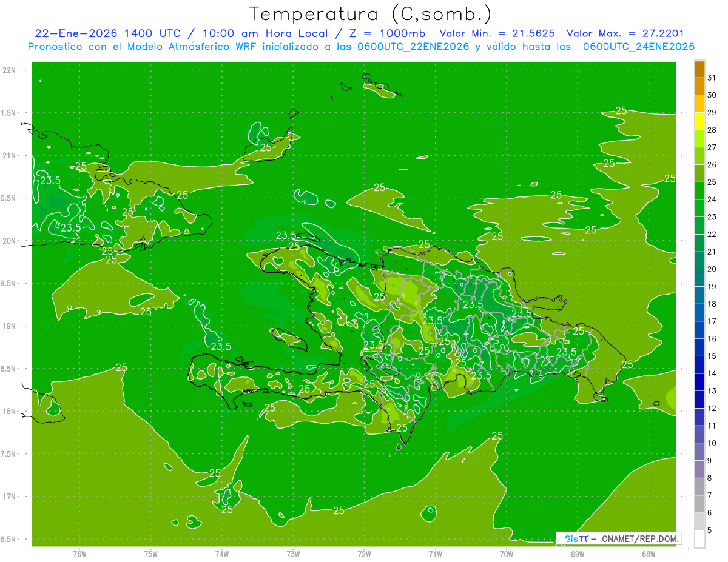Click the 19N latitude axis label

point(10,326)
